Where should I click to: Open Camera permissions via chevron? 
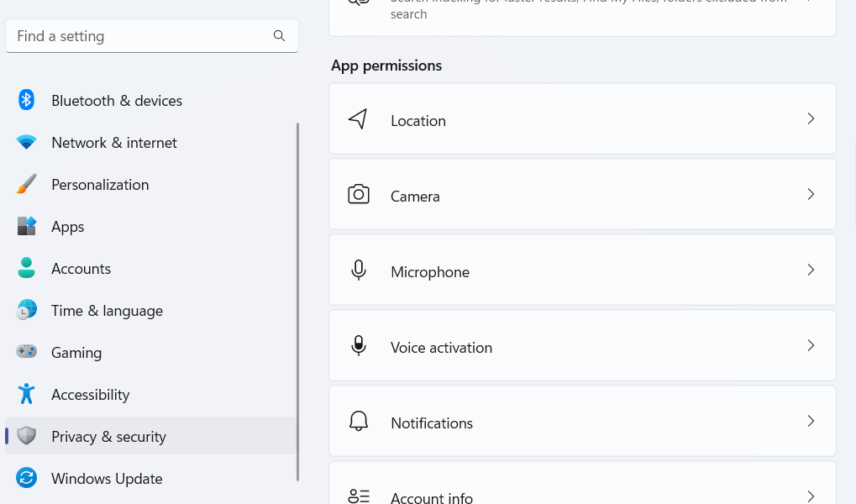coord(811,194)
